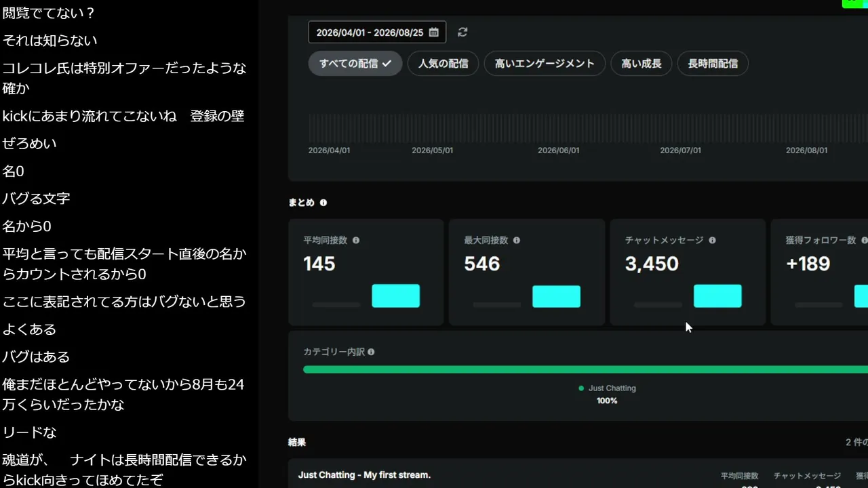The width and height of the screenshot is (868, 488).
Task: Click the info icon next to まとめ
Action: [323, 203]
